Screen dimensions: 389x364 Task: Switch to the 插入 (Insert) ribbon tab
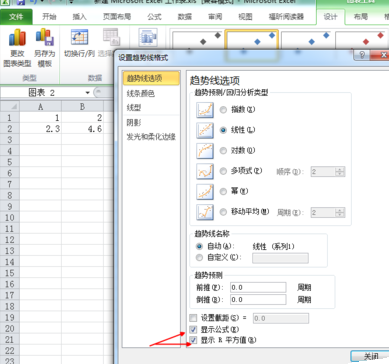79,16
